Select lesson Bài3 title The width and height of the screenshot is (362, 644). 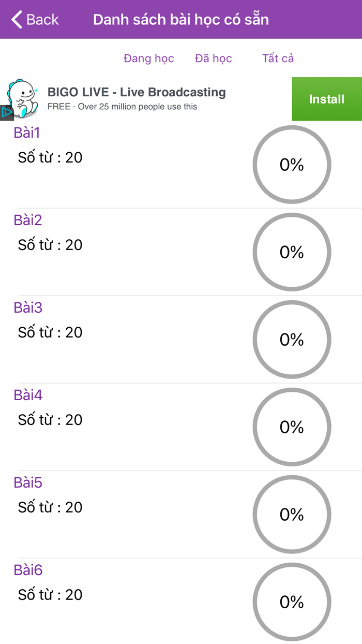[28, 308]
